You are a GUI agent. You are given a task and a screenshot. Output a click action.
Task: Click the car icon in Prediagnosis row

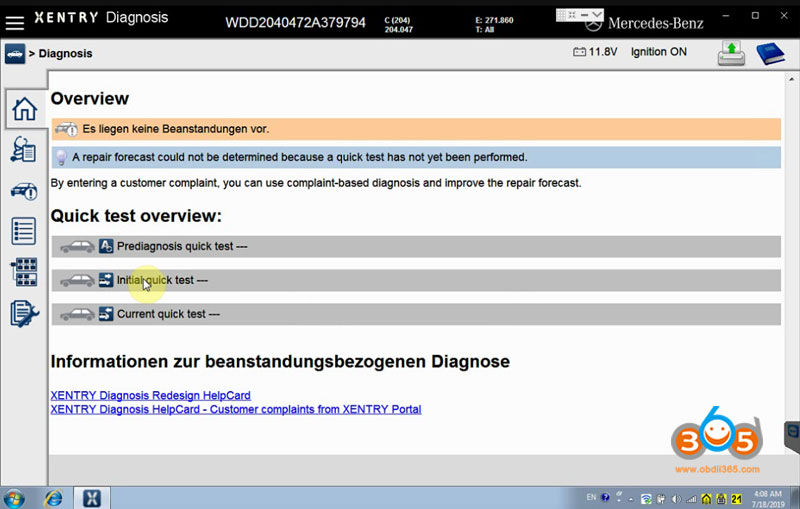[77, 247]
